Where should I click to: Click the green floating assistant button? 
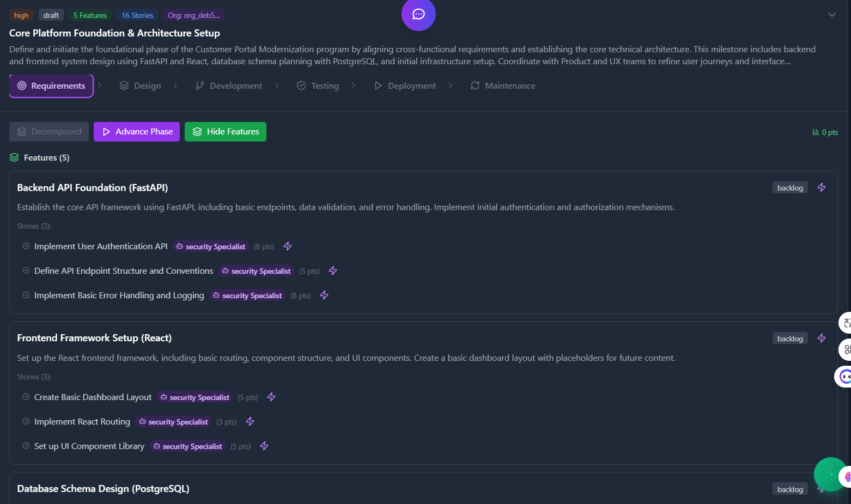pyautogui.click(x=830, y=475)
